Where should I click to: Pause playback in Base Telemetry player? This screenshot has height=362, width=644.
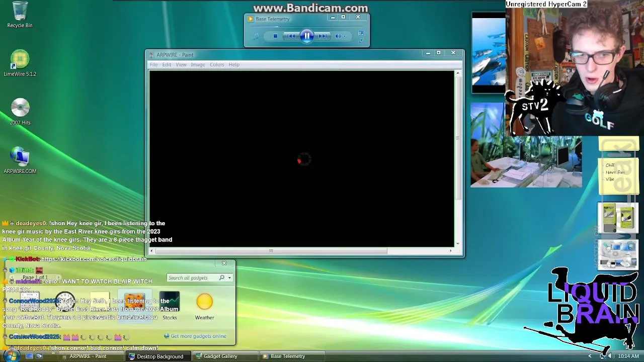(307, 36)
